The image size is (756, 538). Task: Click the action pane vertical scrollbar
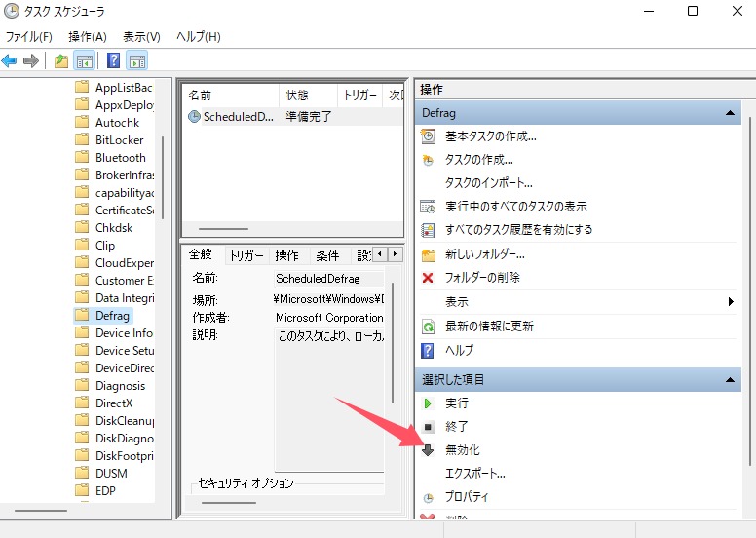click(x=750, y=291)
